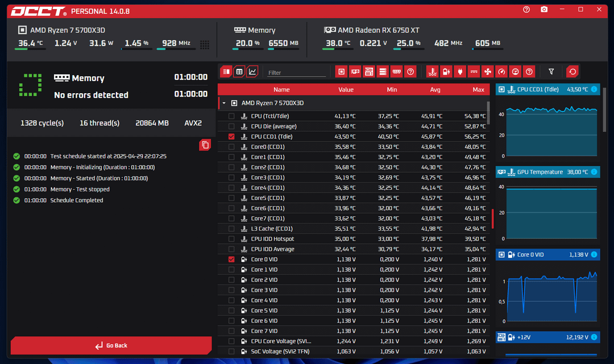This screenshot has height=364, width=614.
Task: Toggle unknown sensor type question icon
Action: tap(529, 72)
